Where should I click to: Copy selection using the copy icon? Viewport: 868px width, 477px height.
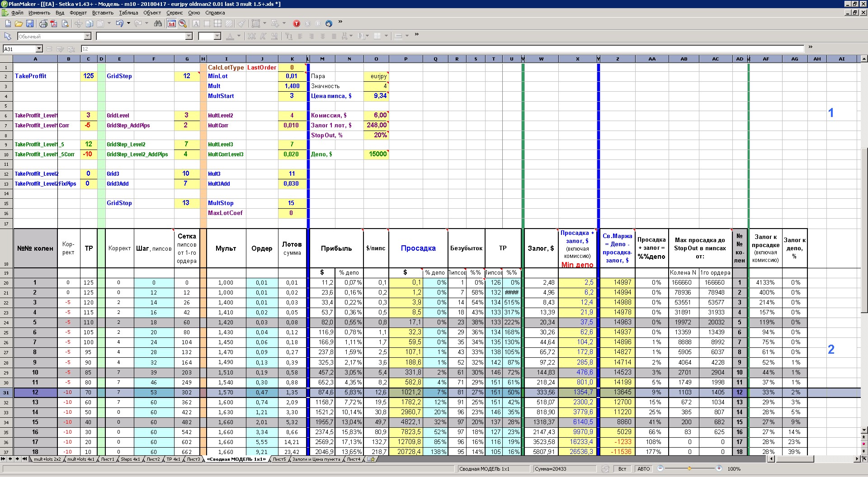click(x=90, y=23)
